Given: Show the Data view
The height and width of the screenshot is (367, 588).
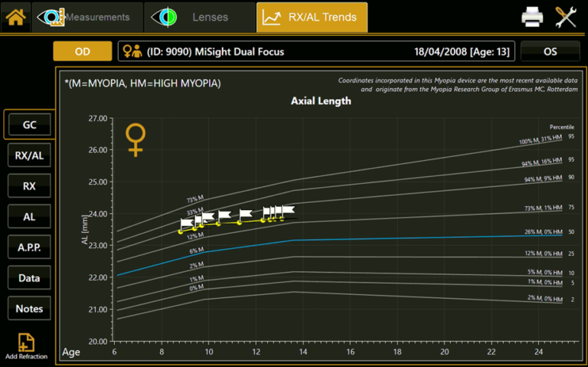Looking at the screenshot, I should [29, 278].
